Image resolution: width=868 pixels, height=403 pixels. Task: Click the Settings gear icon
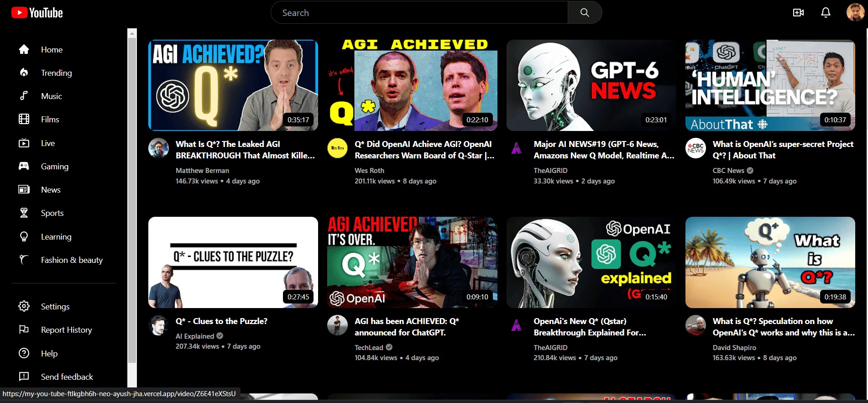(24, 306)
